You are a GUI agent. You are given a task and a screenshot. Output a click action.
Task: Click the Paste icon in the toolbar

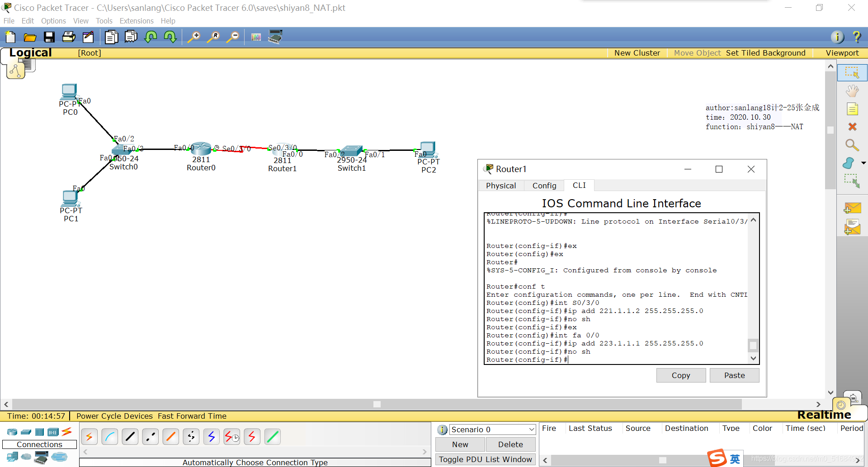(131, 37)
